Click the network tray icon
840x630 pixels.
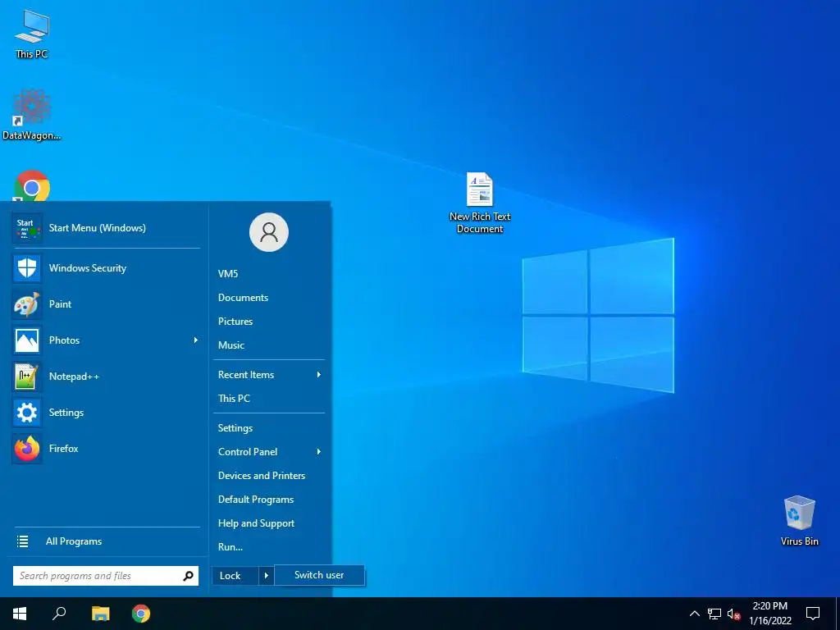coord(714,614)
